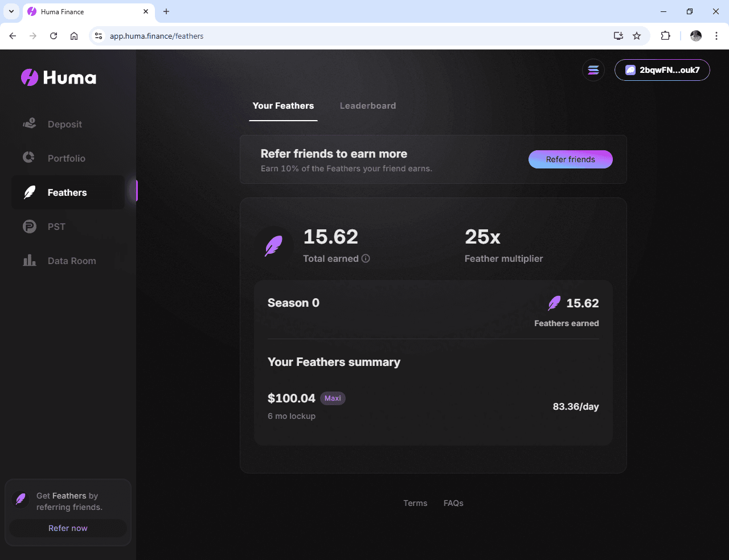
Task: Click the Refer now button
Action: [68, 528]
